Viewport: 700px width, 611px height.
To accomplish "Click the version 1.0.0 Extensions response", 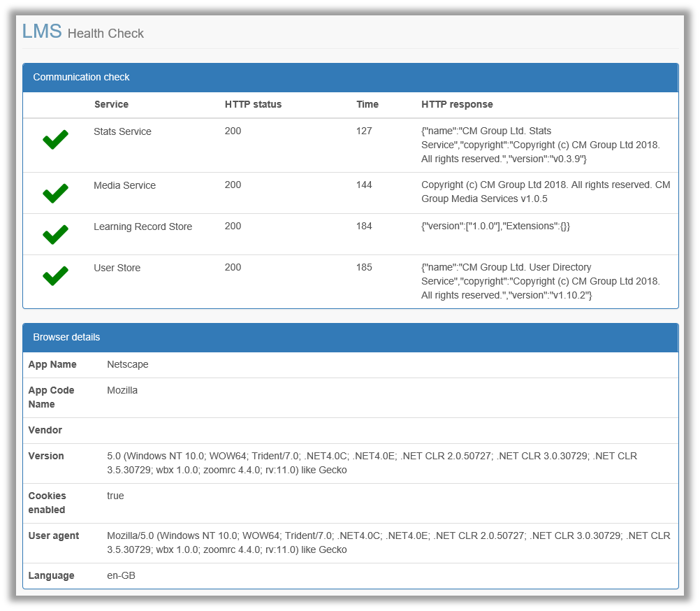I will 495,226.
